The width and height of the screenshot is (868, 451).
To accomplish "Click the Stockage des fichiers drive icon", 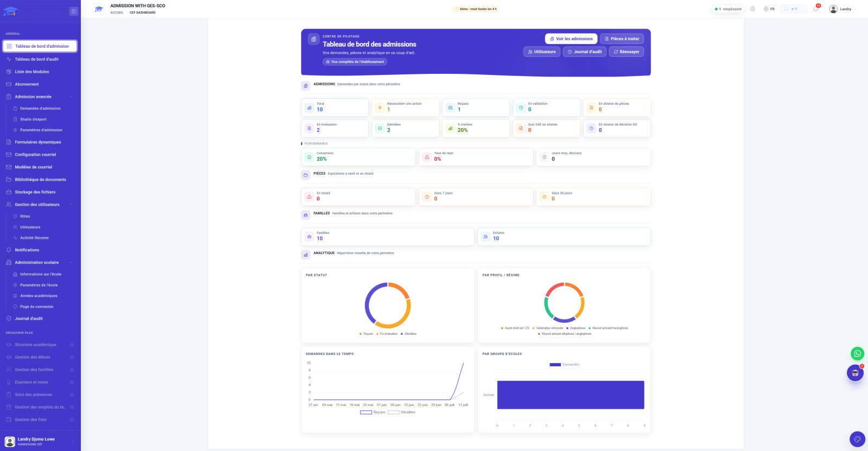I will point(9,192).
